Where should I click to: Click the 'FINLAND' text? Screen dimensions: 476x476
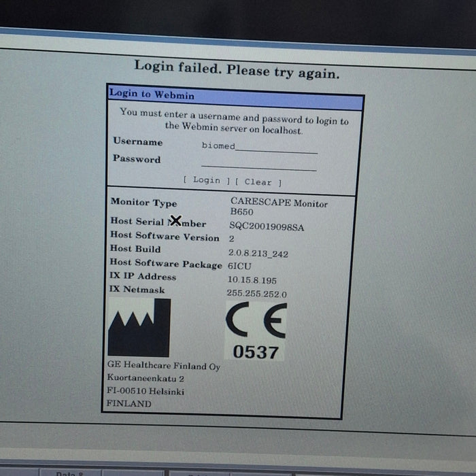point(129,403)
